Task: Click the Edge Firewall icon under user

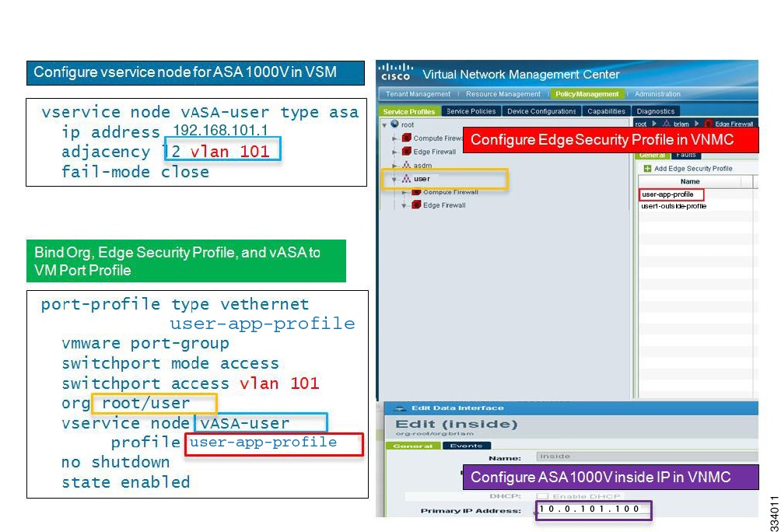Action: pos(416,205)
